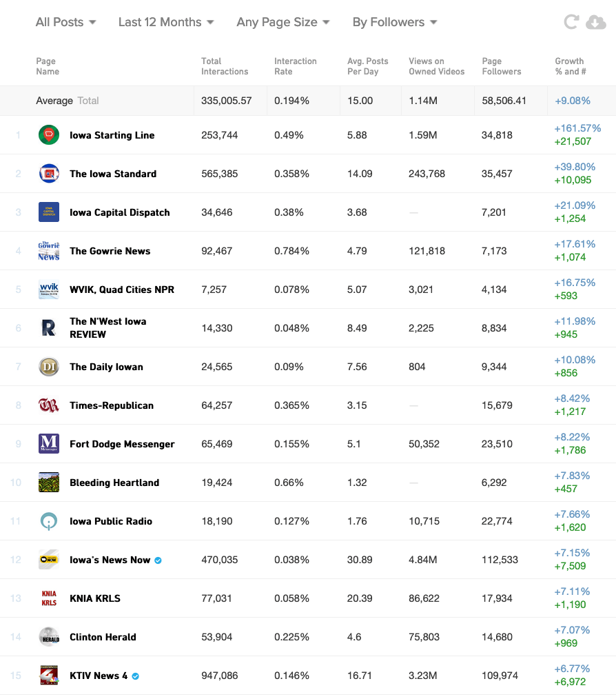
Task: Sort by Page Followers column header
Action: pyautogui.click(x=501, y=66)
